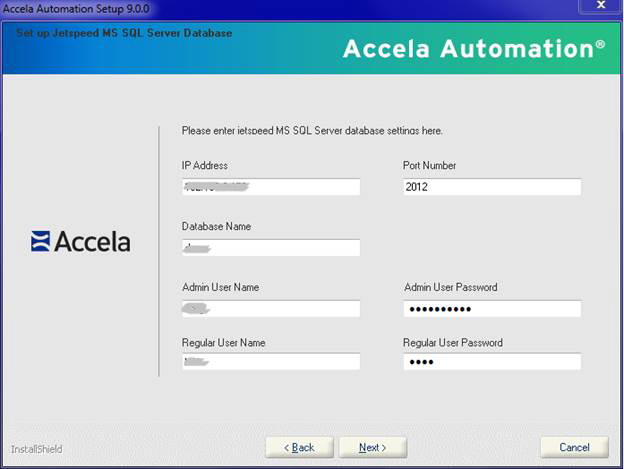Screen dimensions: 624x469
Task: Click the Accela logo on the left panel
Action: 81,241
